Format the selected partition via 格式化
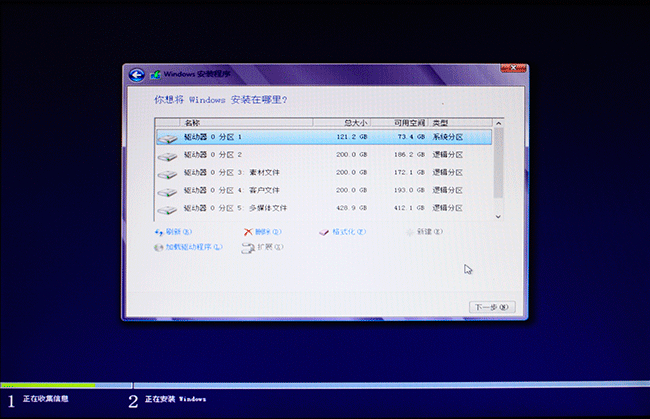Viewport: 650px width, 419px height. coord(349,232)
